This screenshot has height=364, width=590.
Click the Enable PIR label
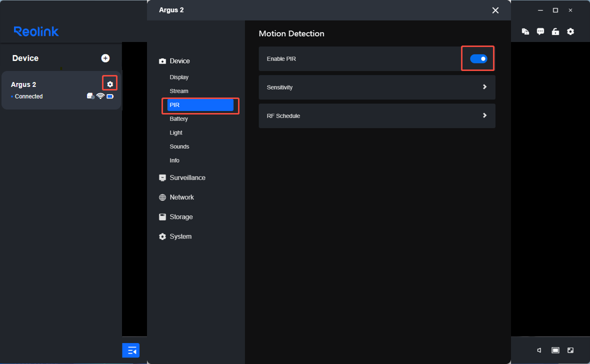pyautogui.click(x=281, y=58)
